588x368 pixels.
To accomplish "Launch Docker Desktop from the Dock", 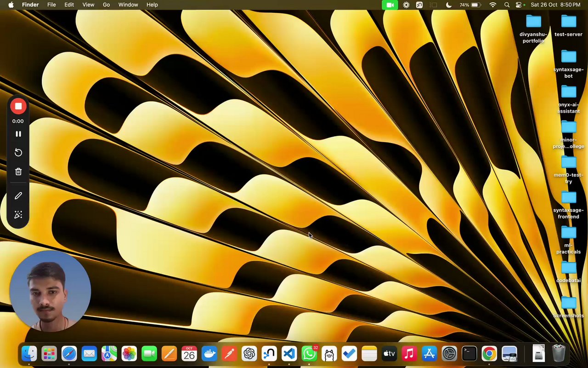I will click(x=209, y=353).
